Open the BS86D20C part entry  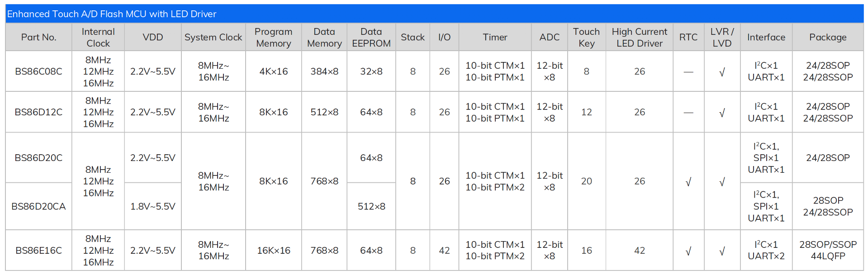[38, 158]
